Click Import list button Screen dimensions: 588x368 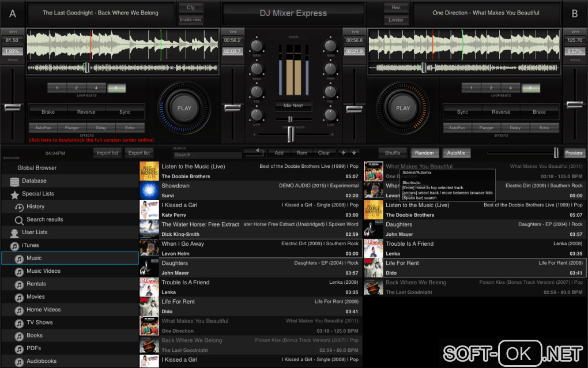coord(107,153)
